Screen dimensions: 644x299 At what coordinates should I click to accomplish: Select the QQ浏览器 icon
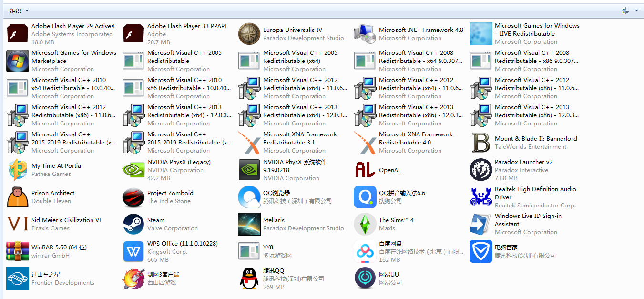pyautogui.click(x=249, y=197)
